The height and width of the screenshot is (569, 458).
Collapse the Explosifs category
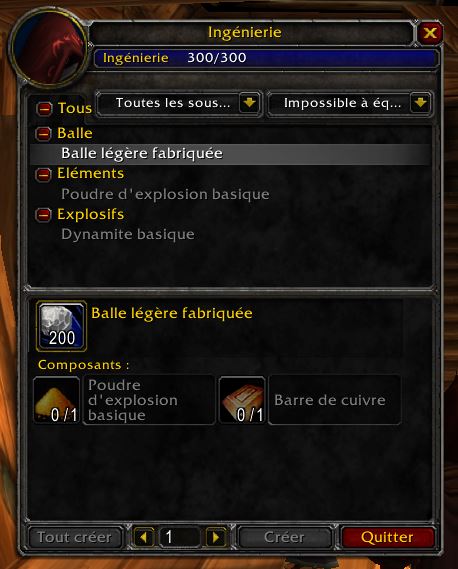point(43,215)
